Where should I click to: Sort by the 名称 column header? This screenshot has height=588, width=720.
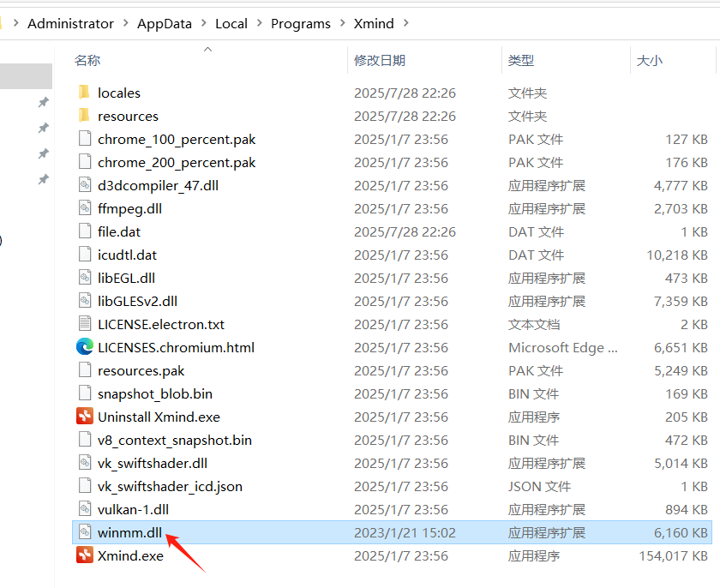point(87,60)
